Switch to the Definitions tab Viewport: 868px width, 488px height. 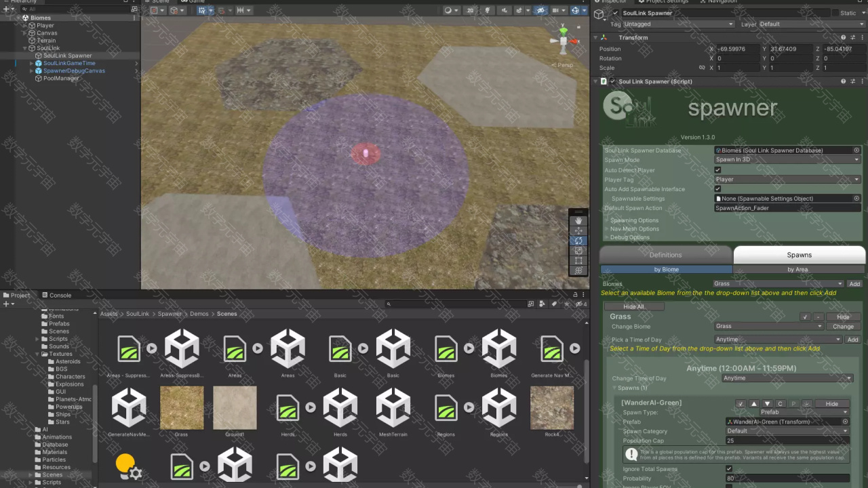click(665, 255)
